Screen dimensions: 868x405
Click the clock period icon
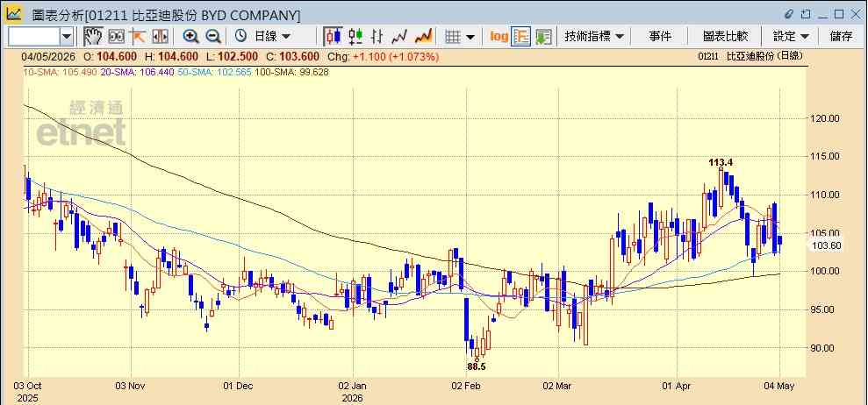(240, 37)
